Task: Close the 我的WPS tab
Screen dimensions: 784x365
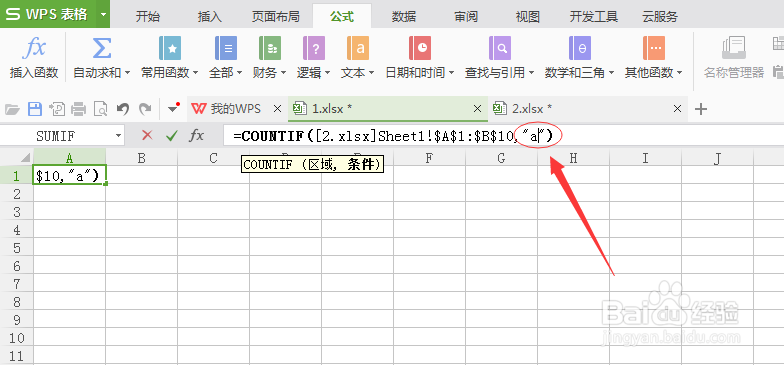Action: 278,108
